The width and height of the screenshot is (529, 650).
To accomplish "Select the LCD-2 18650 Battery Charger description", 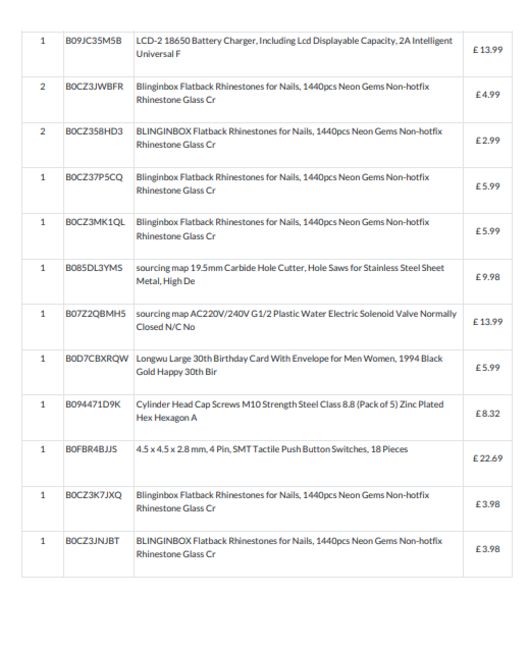I will click(x=294, y=47).
